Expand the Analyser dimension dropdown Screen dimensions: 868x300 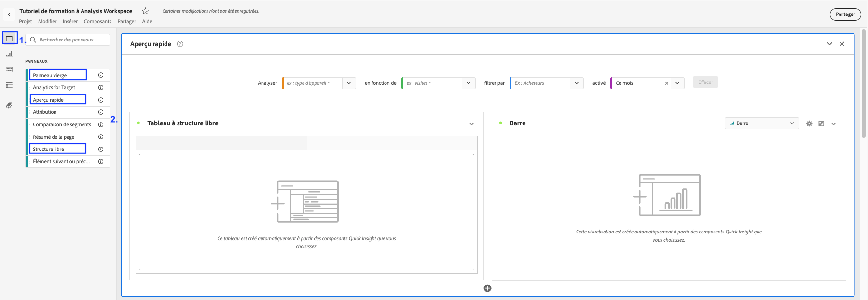pyautogui.click(x=349, y=83)
